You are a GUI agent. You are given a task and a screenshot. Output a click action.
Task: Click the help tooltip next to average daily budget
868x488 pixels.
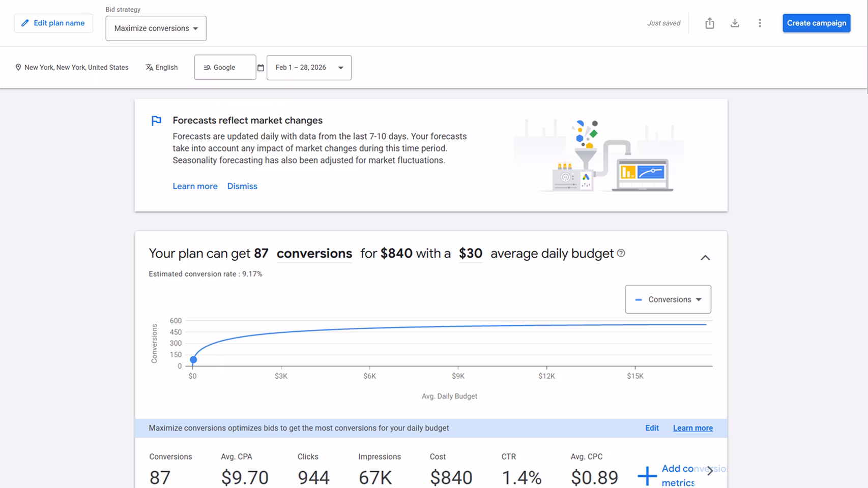tap(620, 254)
